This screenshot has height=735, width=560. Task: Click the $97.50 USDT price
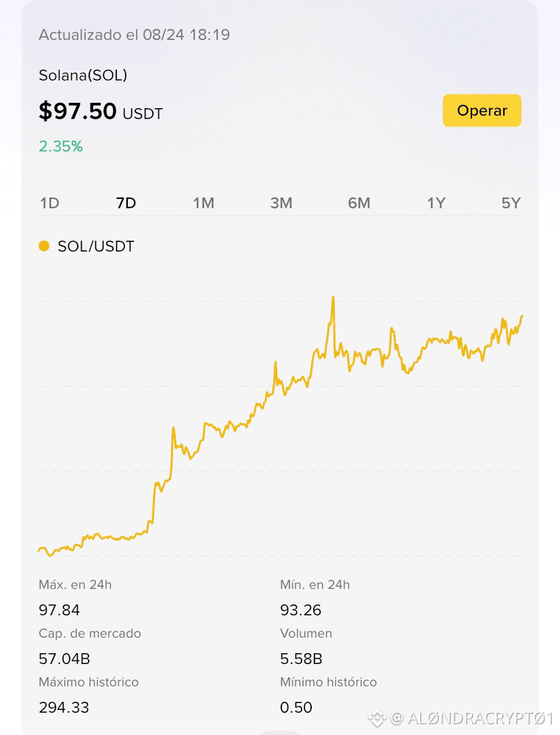pos(100,112)
